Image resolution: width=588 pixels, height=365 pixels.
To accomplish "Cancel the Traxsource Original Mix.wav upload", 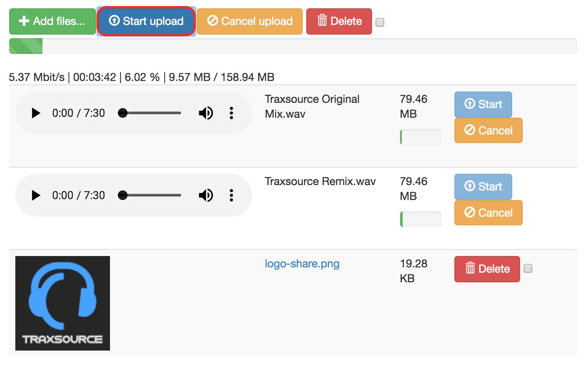I will click(488, 130).
